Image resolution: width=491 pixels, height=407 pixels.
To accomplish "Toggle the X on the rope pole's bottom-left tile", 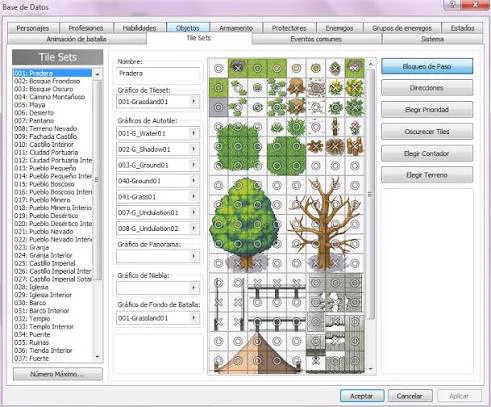I will 218,322.
